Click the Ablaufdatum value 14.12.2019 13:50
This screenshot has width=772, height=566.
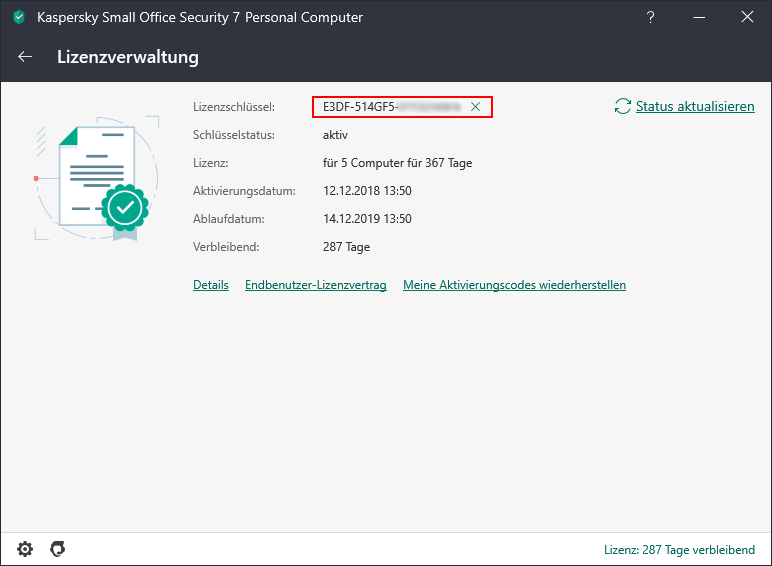pos(367,219)
